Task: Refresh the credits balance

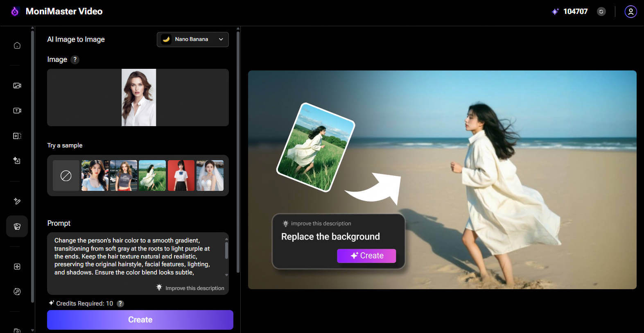Action: 601,11
